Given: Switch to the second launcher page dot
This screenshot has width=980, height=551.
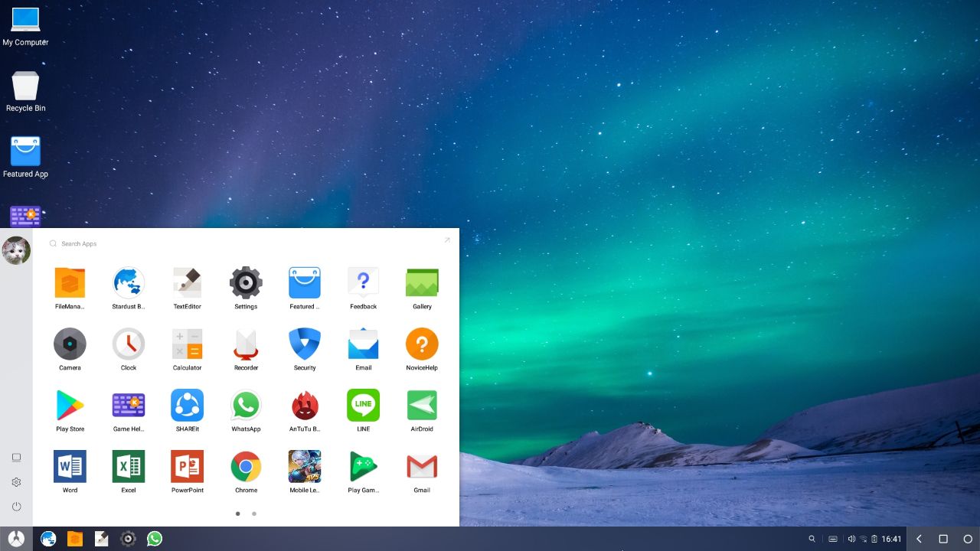Looking at the screenshot, I should (x=253, y=514).
